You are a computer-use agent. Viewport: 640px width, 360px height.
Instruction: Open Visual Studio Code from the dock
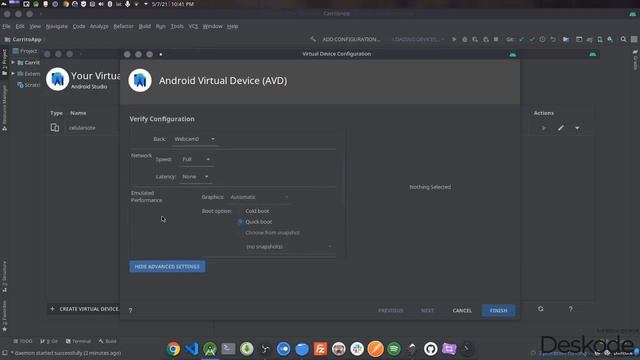(x=192, y=349)
